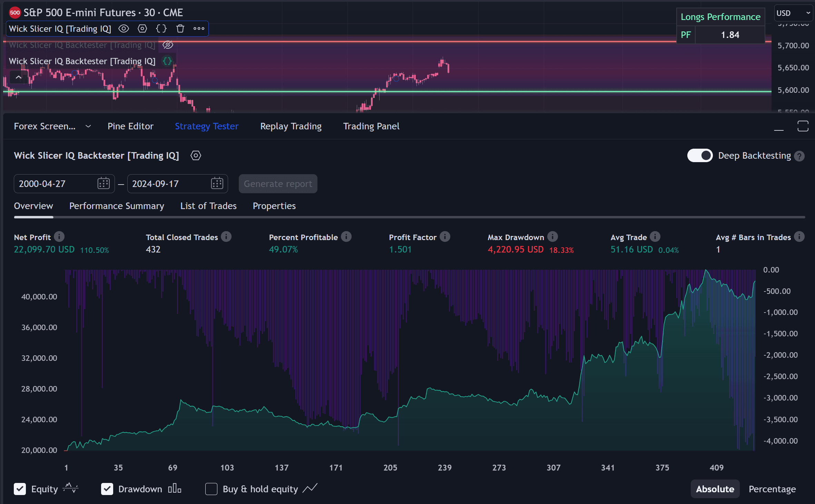
Task: Toggle visibility eye for Wick Slicer IQ indicator
Action: 124,29
